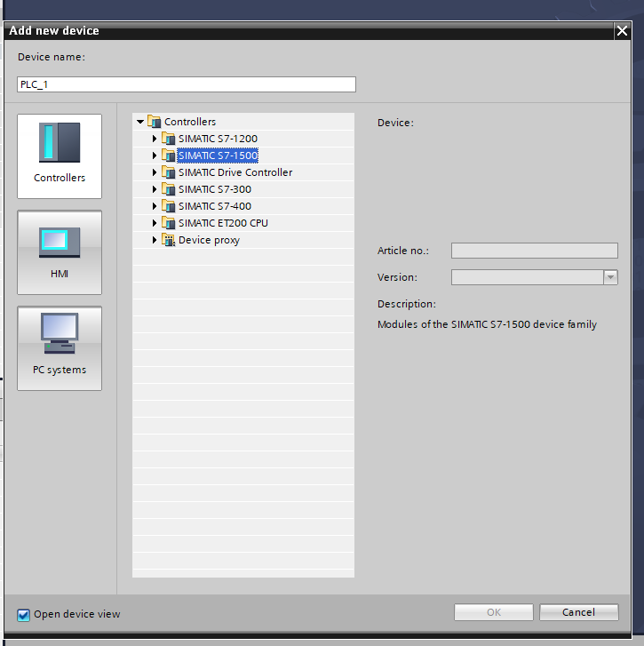Select the Controllers root tree label
Image resolution: width=644 pixels, height=646 pixels.
point(190,122)
